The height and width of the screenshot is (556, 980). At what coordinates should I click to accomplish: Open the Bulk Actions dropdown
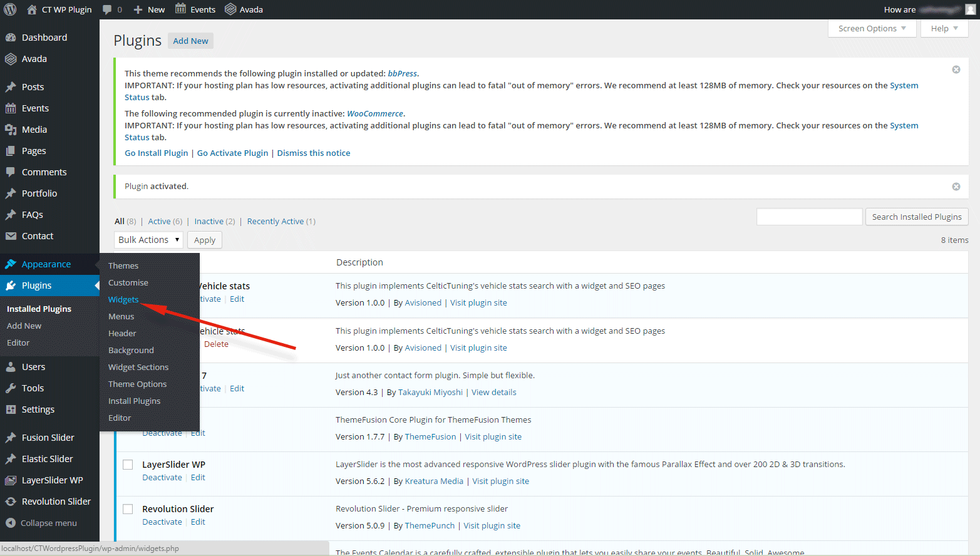pyautogui.click(x=148, y=240)
